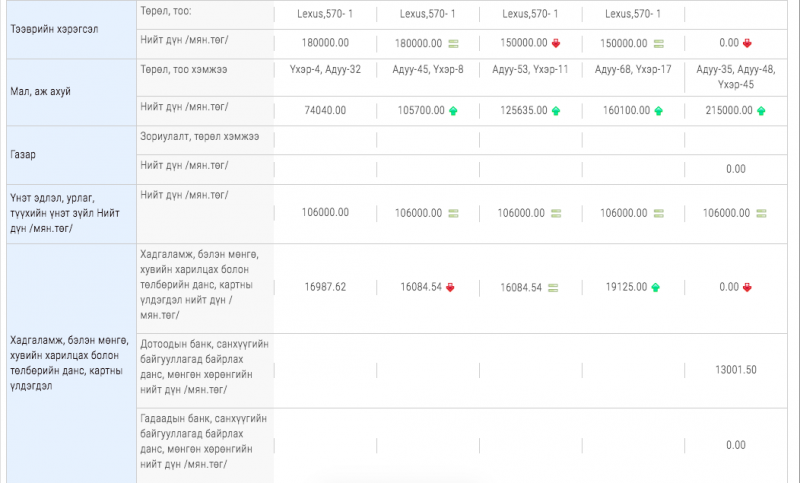
Task: Click equal icon in last 106000.00 cell
Action: tap(761, 213)
